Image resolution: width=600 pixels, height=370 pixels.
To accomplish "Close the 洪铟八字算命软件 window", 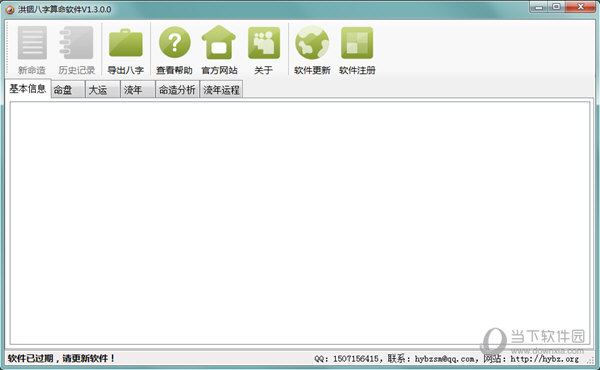I will click(x=580, y=7).
